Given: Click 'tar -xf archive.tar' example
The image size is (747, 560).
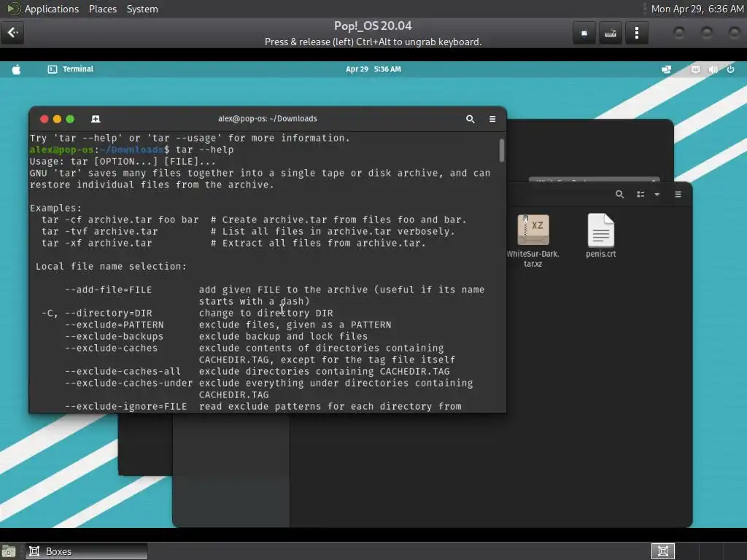Looking at the screenshot, I should tap(96, 243).
